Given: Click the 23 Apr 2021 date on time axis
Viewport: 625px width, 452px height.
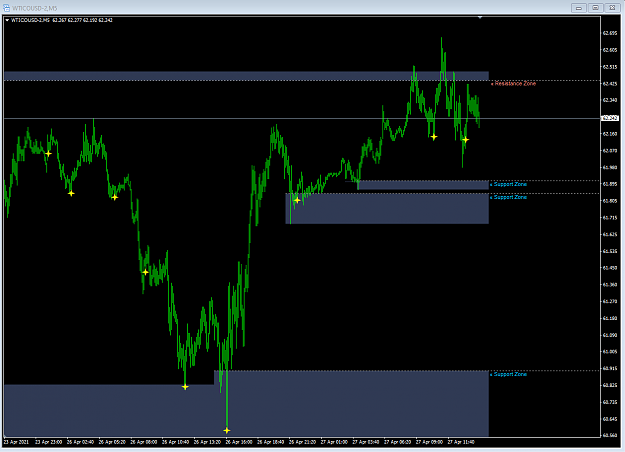Looking at the screenshot, I should tap(16, 442).
